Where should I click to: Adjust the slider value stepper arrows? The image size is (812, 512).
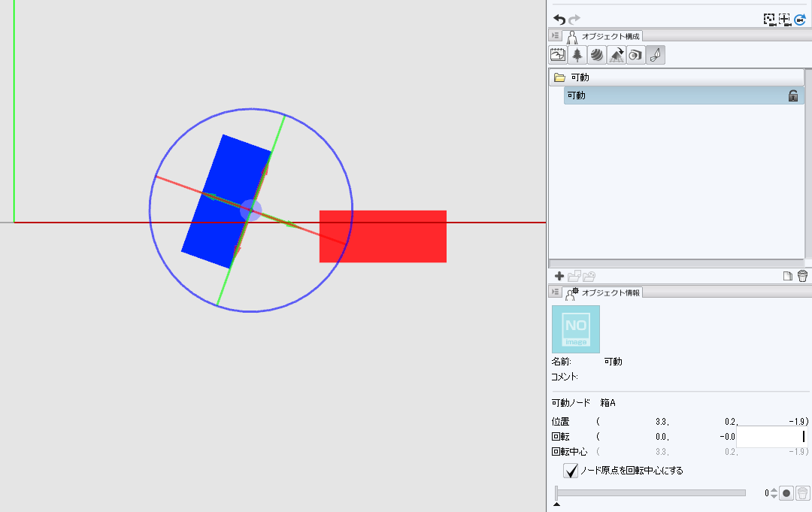click(x=774, y=493)
